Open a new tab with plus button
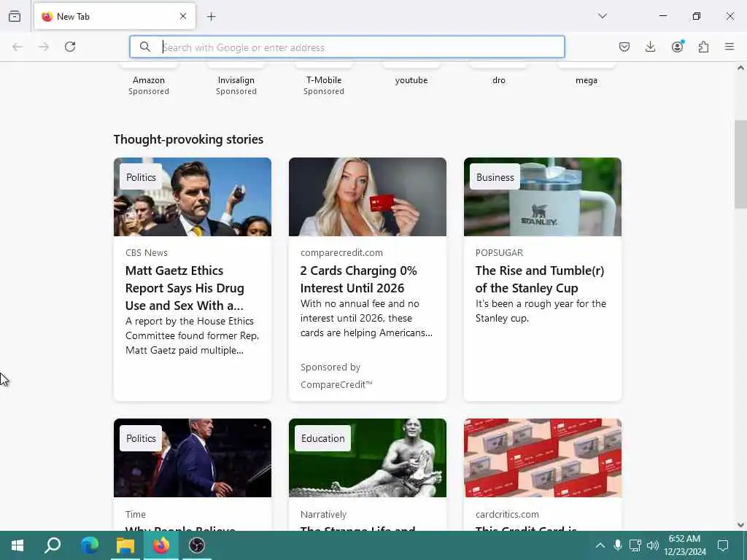 pyautogui.click(x=212, y=17)
